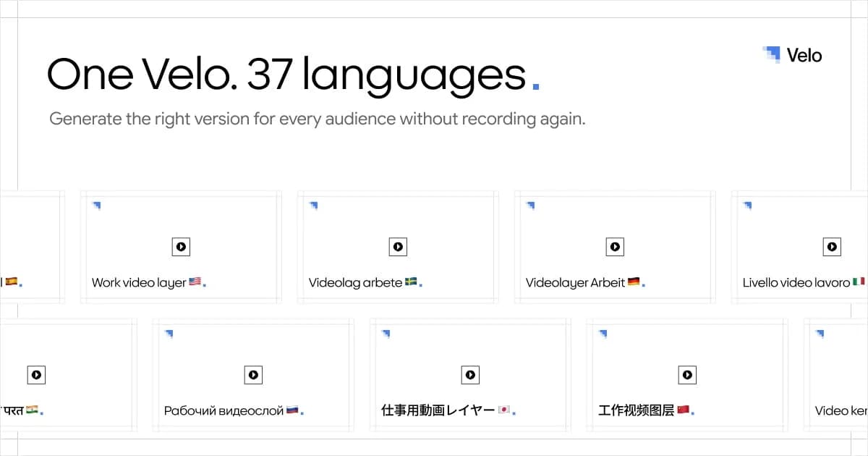
Task: Click Velo corner mark on "Video ker" card
Action: point(820,334)
